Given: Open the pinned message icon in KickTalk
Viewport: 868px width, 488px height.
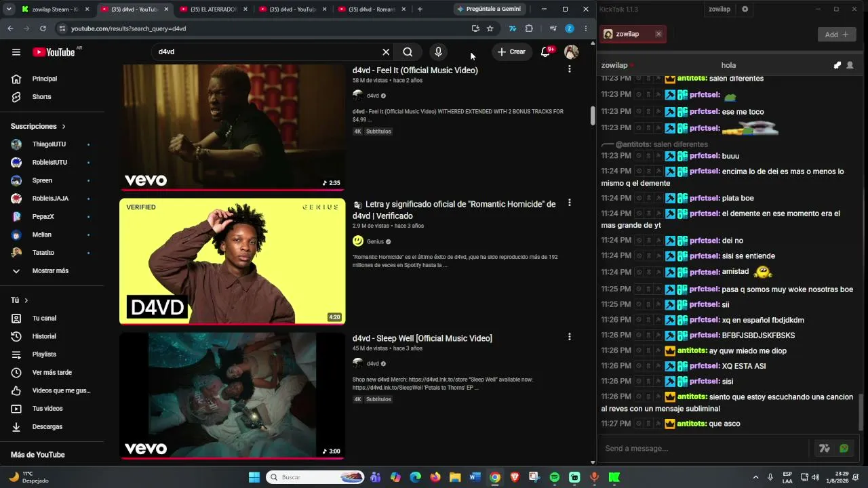Looking at the screenshot, I should [x=837, y=65].
